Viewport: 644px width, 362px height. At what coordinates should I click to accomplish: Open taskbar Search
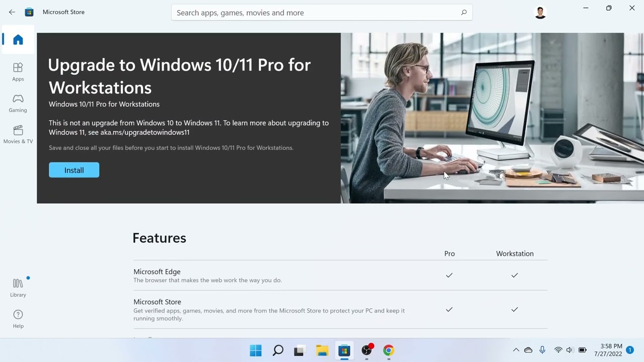[278, 350]
